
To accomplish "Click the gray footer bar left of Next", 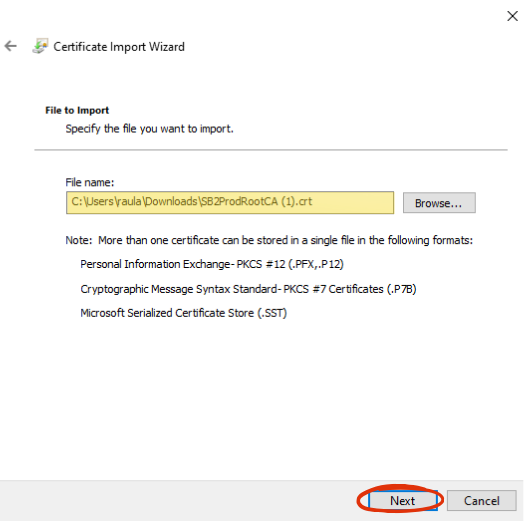I will coord(177,500).
